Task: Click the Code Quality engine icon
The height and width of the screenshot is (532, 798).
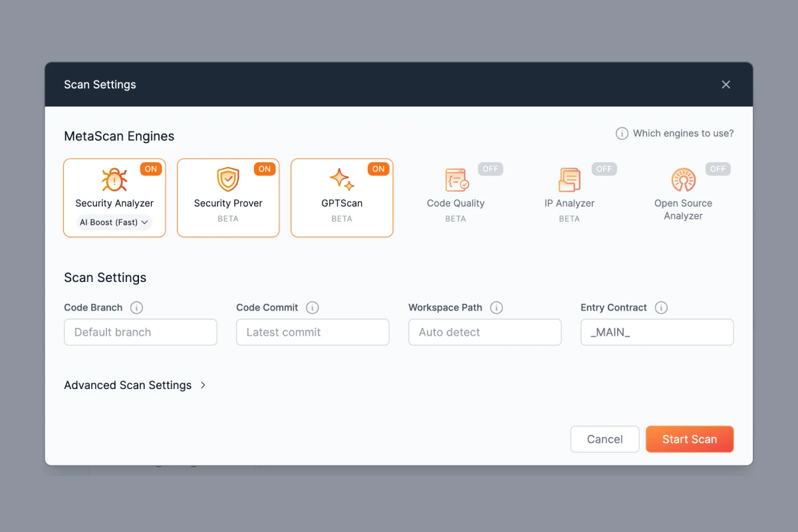Action: pos(456,180)
